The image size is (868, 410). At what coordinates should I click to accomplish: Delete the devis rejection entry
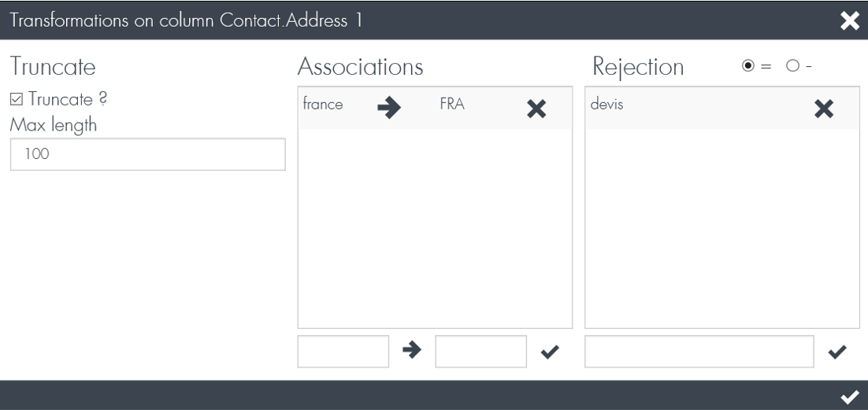(824, 109)
